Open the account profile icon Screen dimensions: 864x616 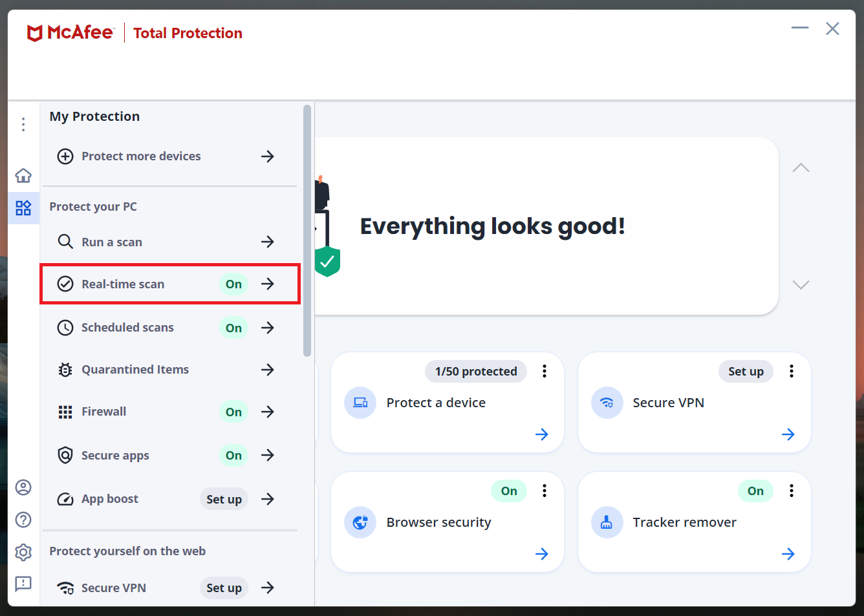point(23,487)
